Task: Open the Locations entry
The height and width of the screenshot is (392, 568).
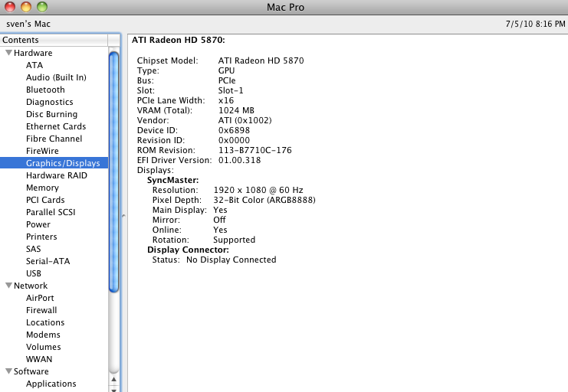Action: 45,322
